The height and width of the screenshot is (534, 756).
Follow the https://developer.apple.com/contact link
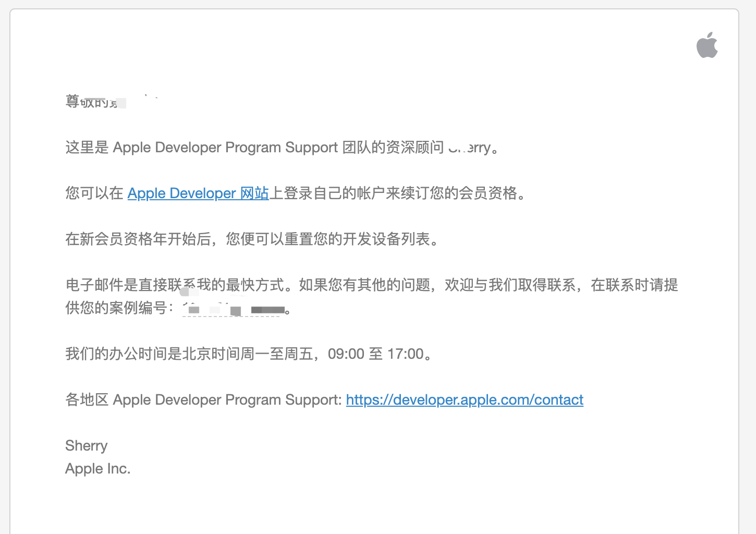point(464,400)
